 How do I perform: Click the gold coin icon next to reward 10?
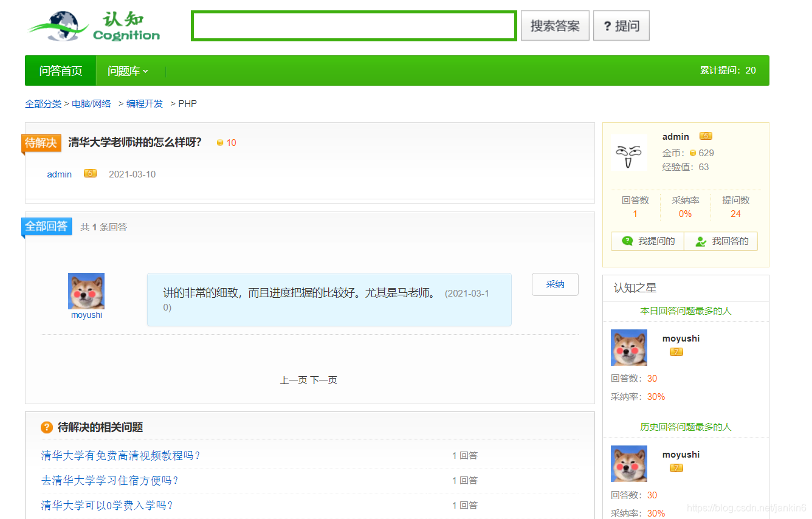219,142
